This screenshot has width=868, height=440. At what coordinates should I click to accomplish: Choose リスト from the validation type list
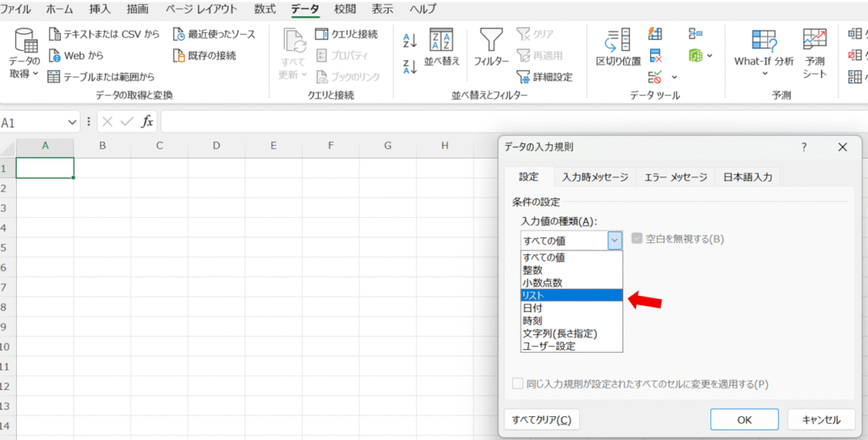[571, 296]
